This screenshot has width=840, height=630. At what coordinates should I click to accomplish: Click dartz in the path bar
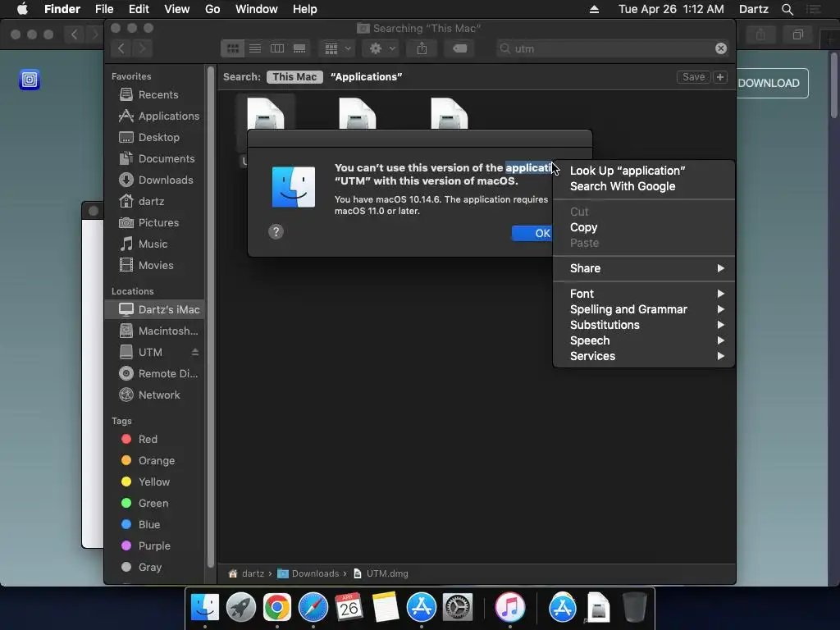click(x=246, y=573)
